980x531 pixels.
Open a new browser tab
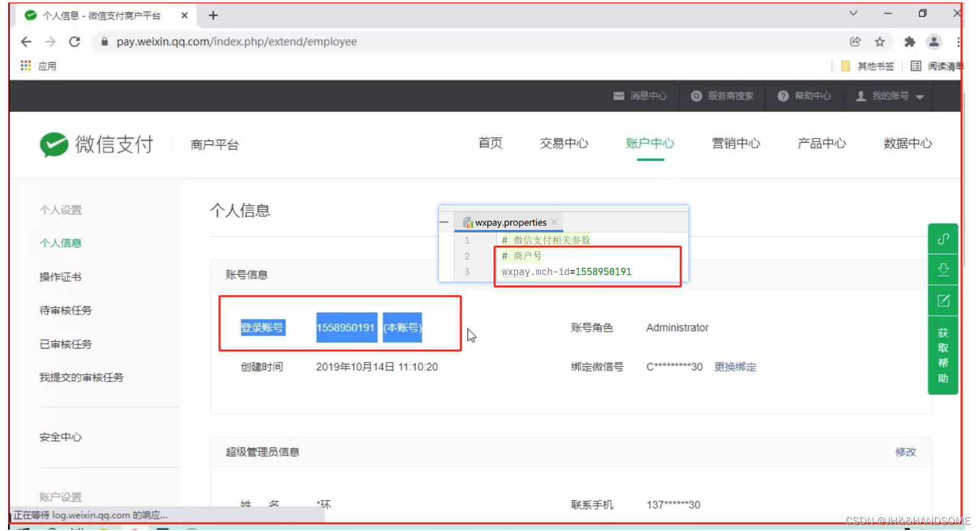213,15
